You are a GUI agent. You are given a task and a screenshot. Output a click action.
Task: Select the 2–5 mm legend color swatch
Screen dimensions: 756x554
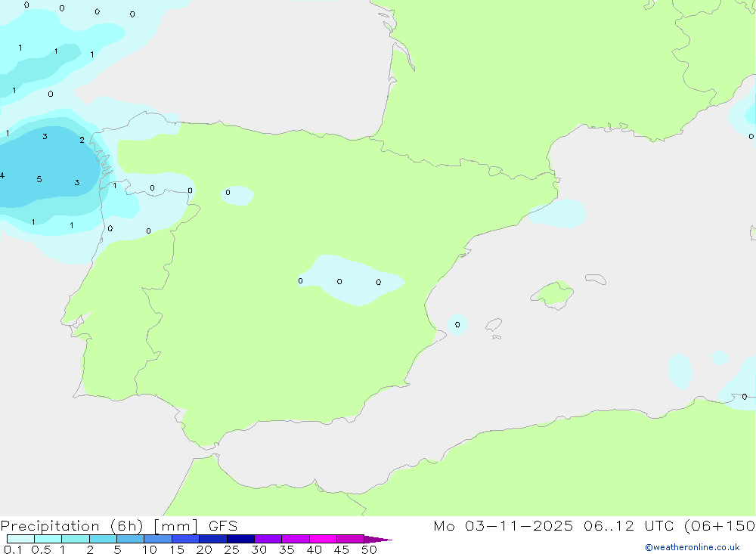[x=103, y=539]
